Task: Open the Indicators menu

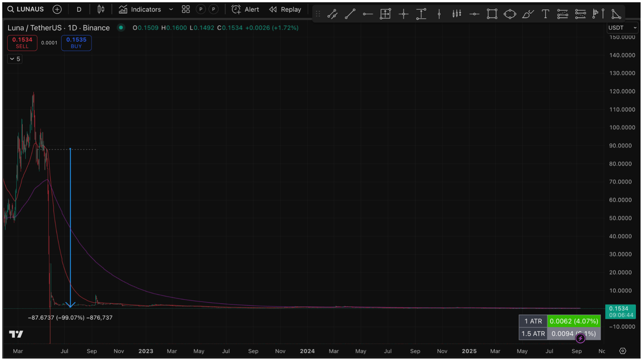Action: (x=140, y=9)
